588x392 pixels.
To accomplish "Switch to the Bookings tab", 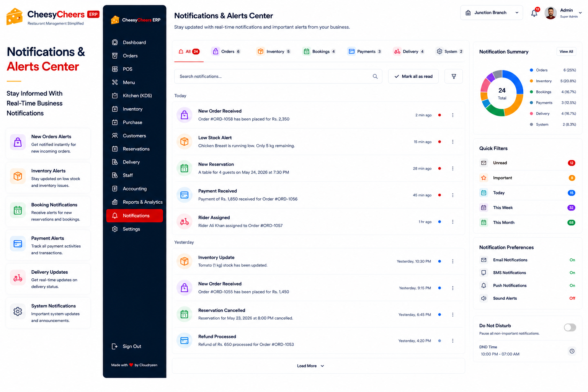I will tap(319, 52).
